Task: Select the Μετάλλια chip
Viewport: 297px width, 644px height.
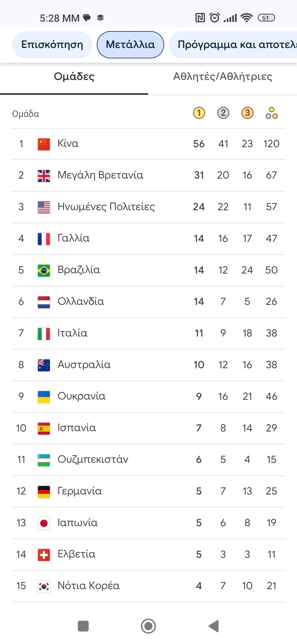Action: click(x=130, y=45)
